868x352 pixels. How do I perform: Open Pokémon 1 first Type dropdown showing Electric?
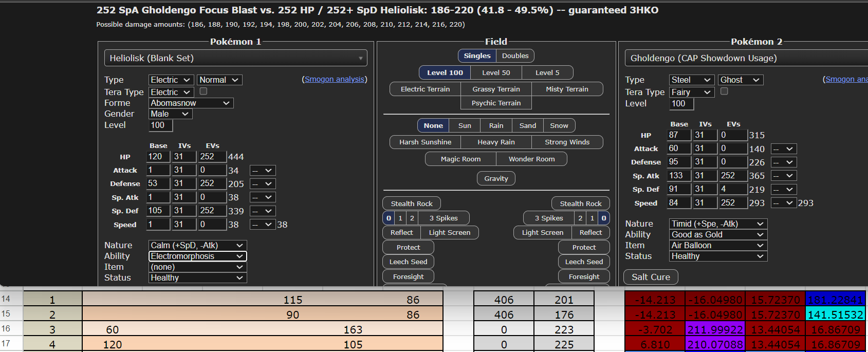click(171, 80)
